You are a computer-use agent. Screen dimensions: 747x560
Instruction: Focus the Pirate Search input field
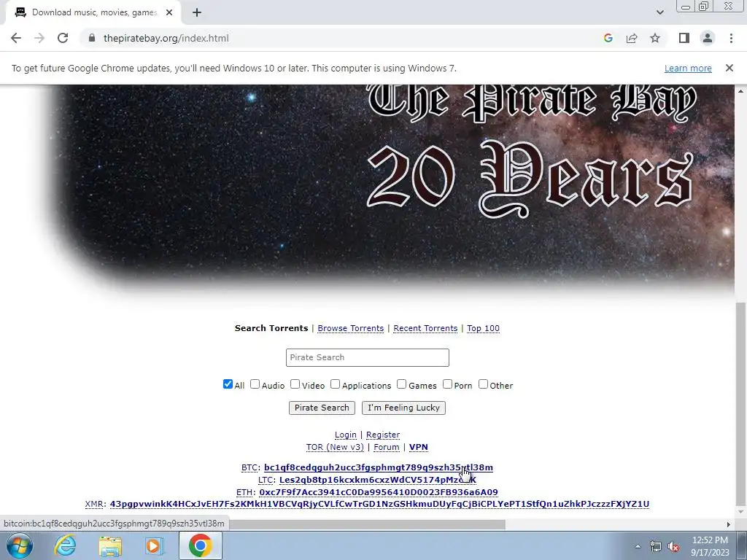[x=368, y=357]
